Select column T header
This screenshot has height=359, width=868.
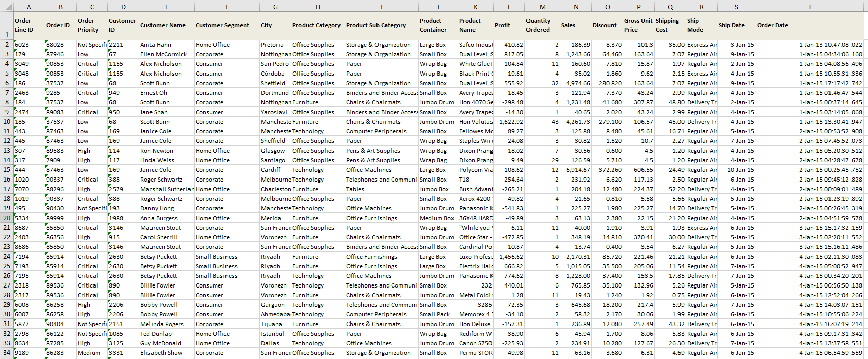pyautogui.click(x=810, y=7)
